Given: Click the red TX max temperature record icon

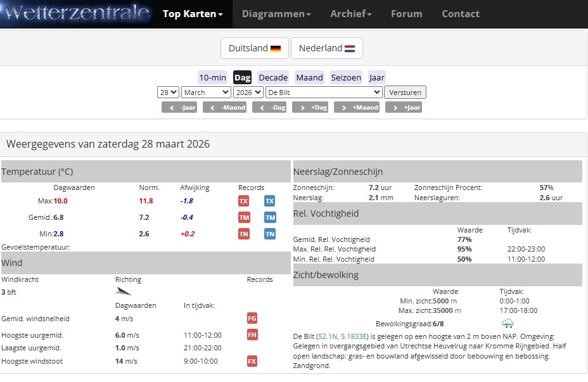Looking at the screenshot, I should point(244,201).
